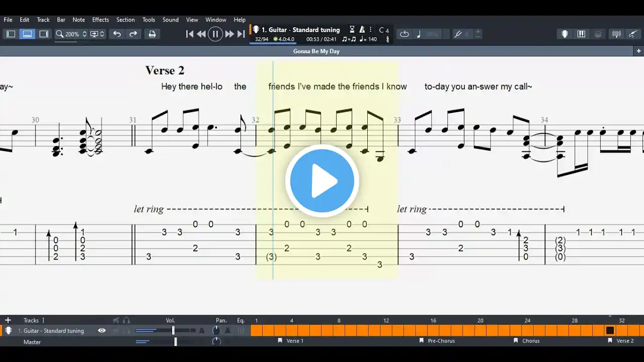Jump to the last bar
Image resolution: width=644 pixels, height=362 pixels.
[241, 34]
